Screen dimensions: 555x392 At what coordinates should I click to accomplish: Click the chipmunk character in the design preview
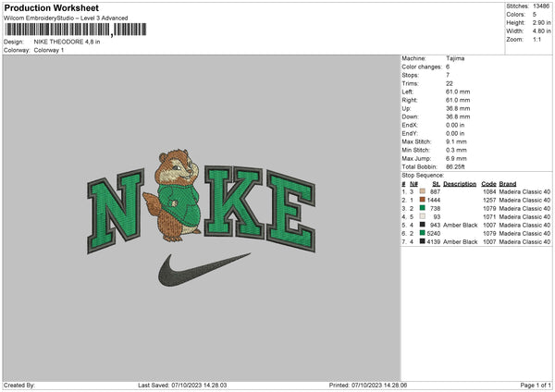[172, 196]
